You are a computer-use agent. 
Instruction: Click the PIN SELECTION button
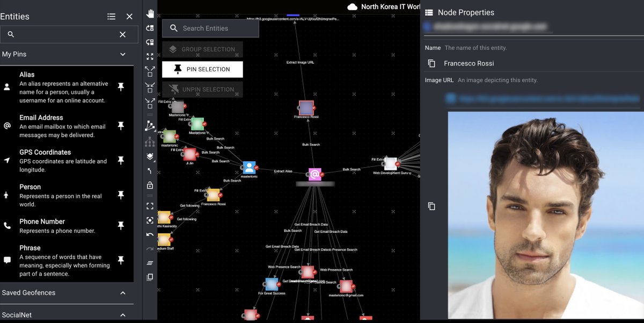(x=202, y=69)
